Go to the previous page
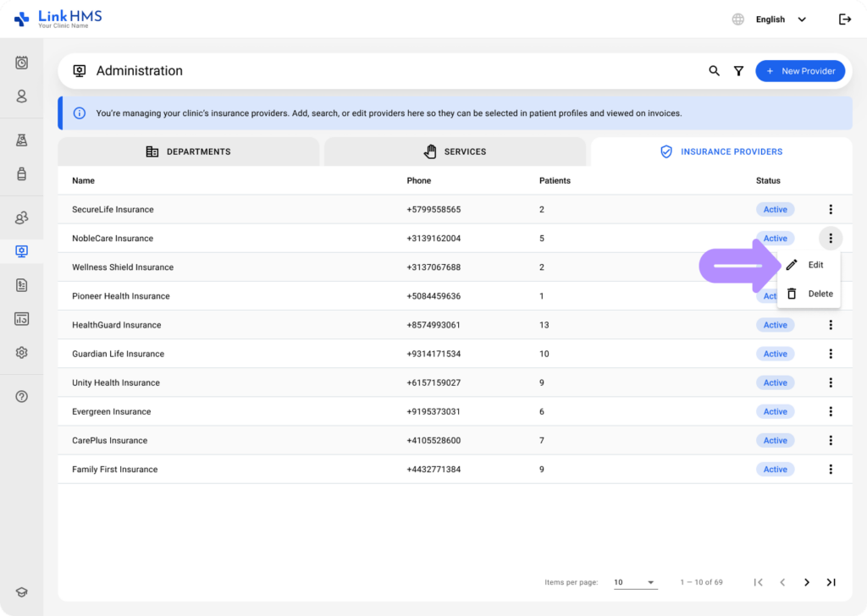The width and height of the screenshot is (867, 616). coord(782,582)
